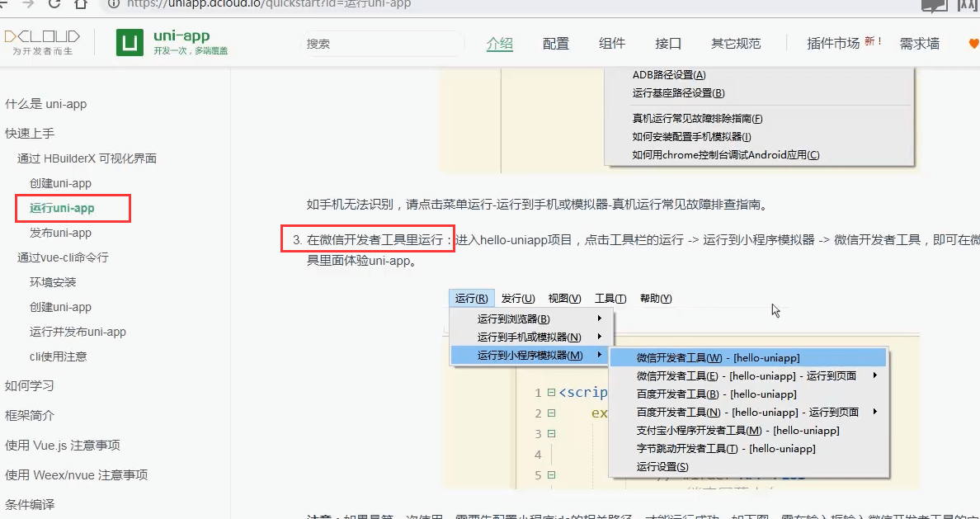Open the 发行(U) menu

(518, 298)
